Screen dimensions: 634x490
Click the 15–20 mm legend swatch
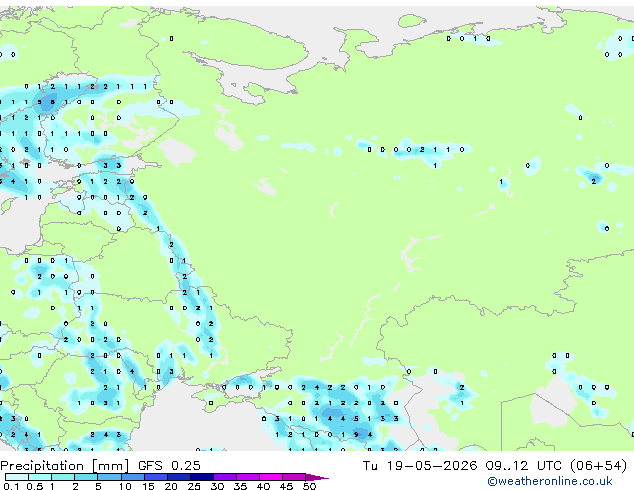(156, 477)
